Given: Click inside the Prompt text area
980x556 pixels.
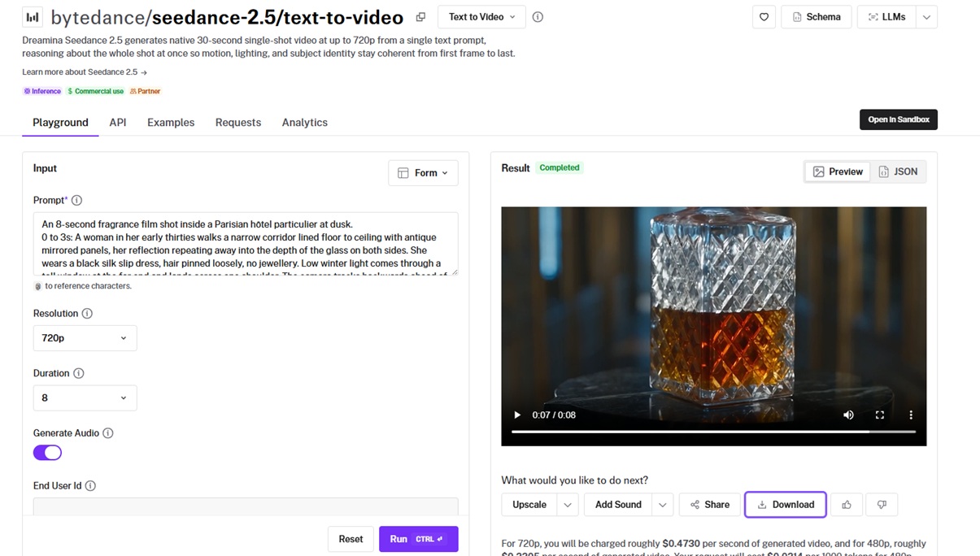Looking at the screenshot, I should tap(246, 244).
